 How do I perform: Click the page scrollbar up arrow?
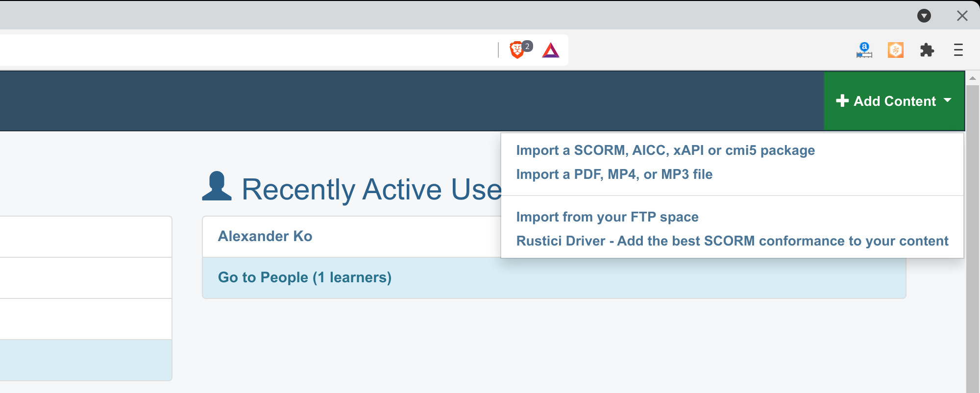[x=973, y=78]
